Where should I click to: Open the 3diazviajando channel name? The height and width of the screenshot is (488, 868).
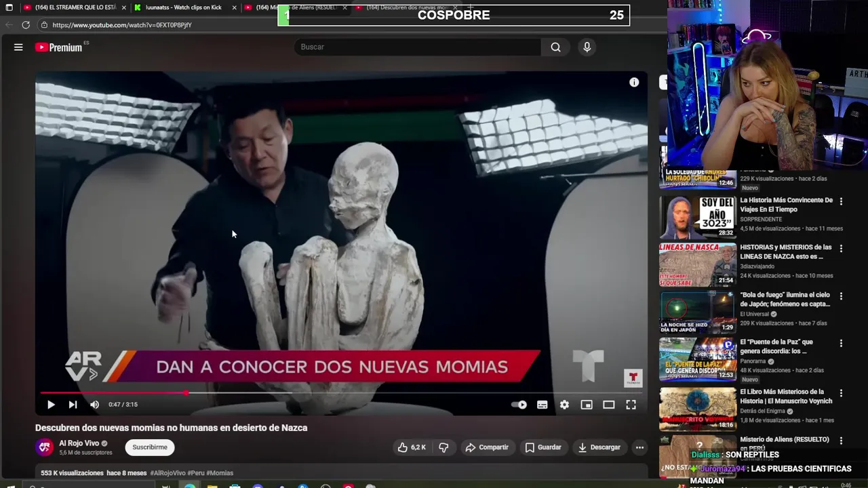[x=759, y=266]
